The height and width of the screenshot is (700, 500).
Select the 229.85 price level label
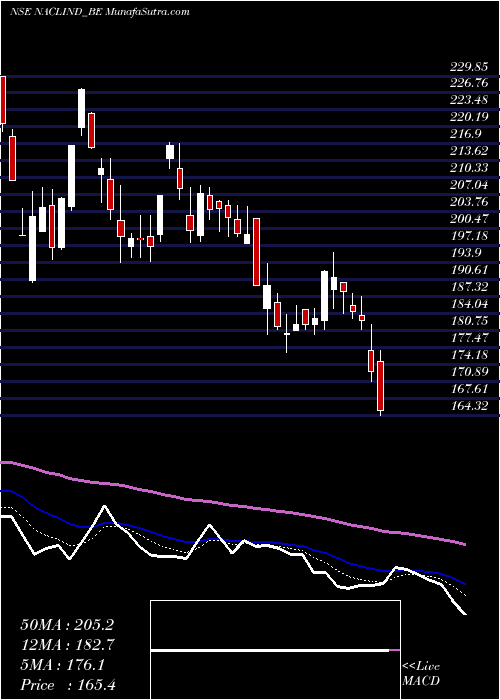pos(469,67)
